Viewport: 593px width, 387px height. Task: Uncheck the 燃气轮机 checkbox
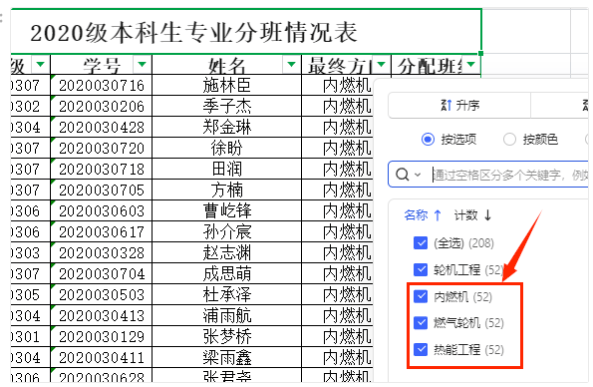point(421,323)
